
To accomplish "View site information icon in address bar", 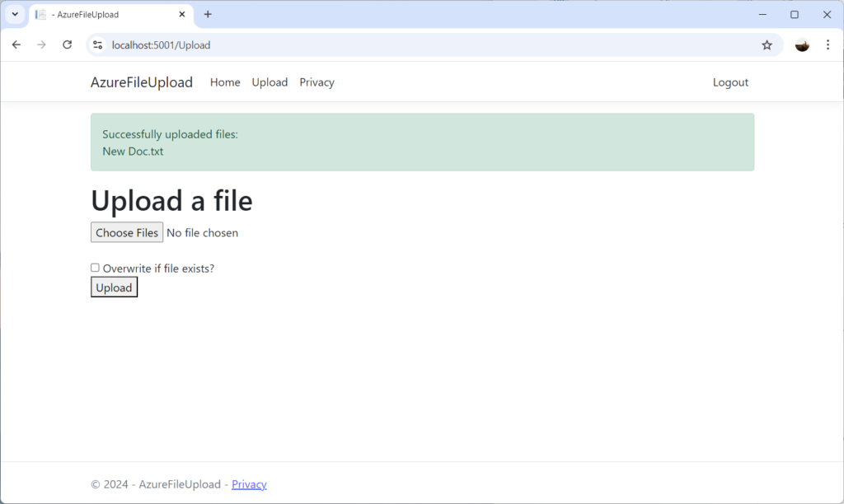I will [97, 45].
